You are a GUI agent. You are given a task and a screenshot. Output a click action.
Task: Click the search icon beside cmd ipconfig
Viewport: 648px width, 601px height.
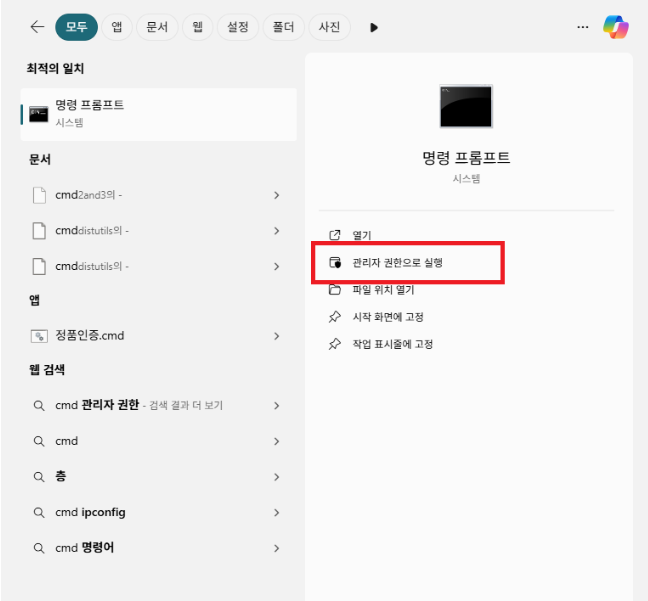pyautogui.click(x=39, y=513)
